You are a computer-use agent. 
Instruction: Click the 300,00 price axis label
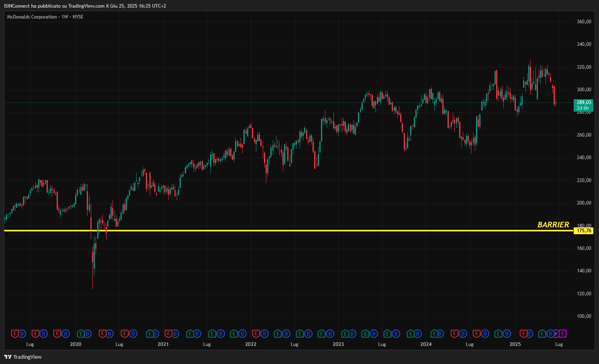coord(584,90)
